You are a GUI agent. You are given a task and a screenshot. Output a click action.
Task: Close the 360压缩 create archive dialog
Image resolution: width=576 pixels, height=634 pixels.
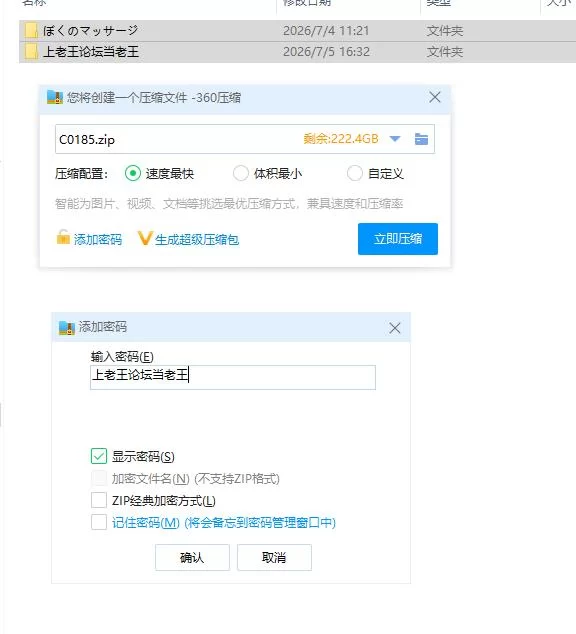click(x=435, y=97)
